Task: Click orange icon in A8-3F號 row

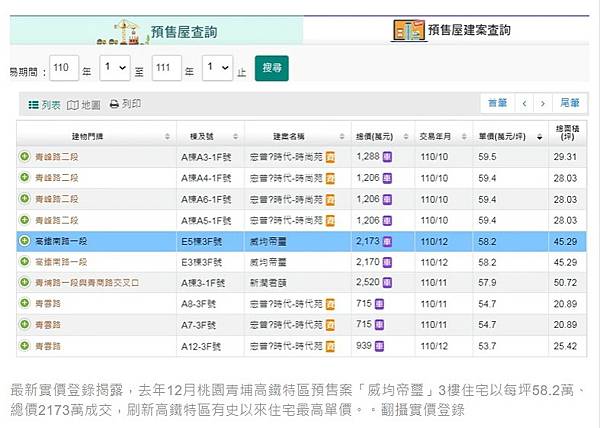Action: (x=329, y=304)
